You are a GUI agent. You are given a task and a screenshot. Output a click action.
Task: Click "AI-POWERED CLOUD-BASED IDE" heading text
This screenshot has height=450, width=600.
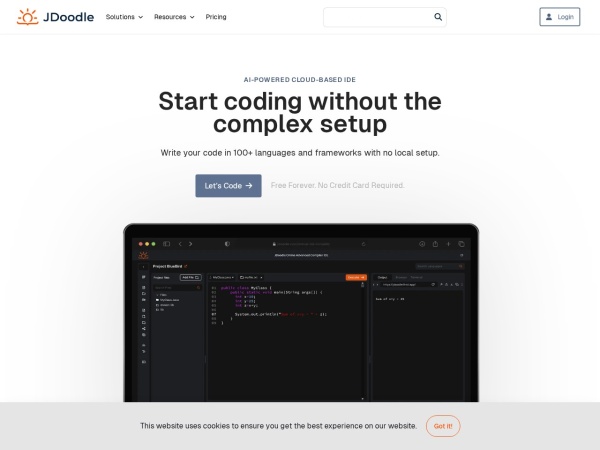click(300, 80)
